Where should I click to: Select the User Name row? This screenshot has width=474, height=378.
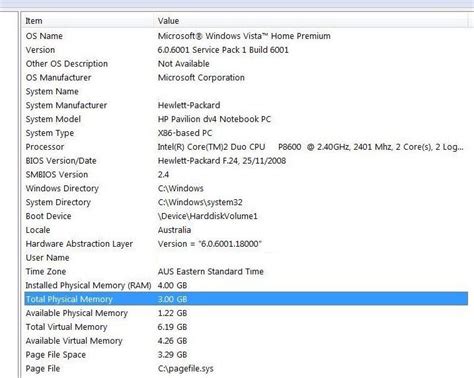pyautogui.click(x=246, y=258)
